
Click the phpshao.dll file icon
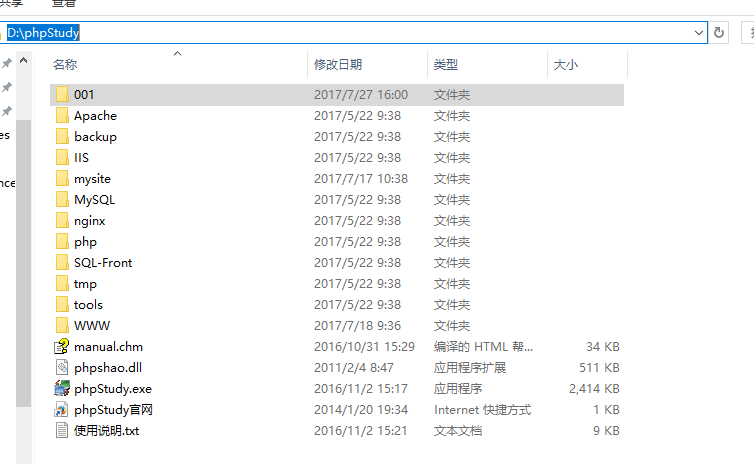pyautogui.click(x=62, y=368)
